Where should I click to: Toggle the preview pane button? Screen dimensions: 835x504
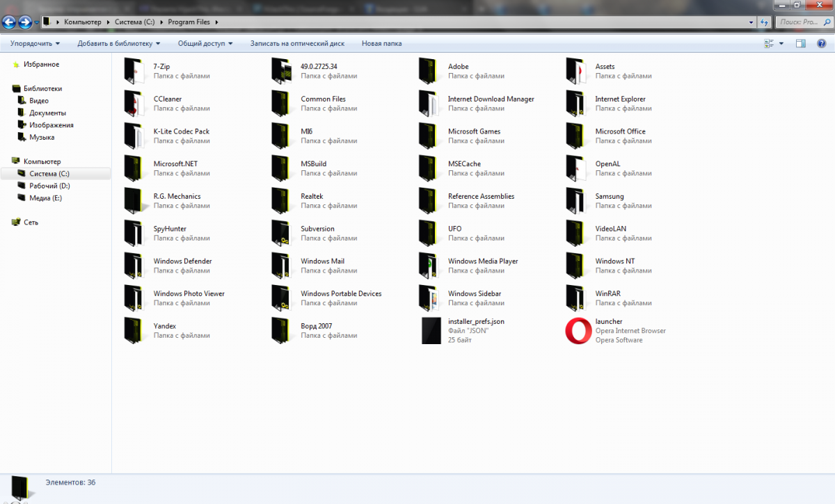[801, 43]
